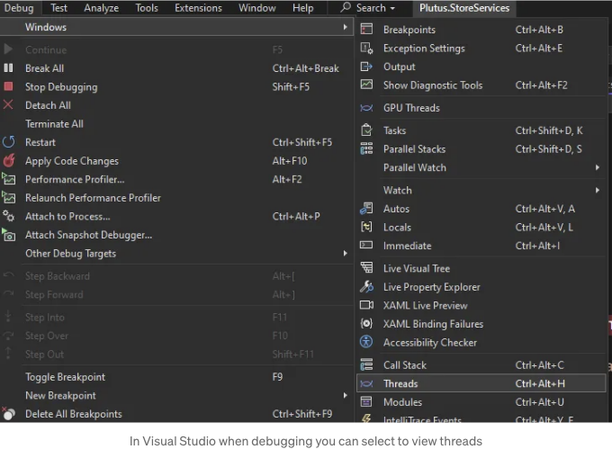This screenshot has height=449, width=612.
Task: Open the Test menu
Action: tap(59, 8)
